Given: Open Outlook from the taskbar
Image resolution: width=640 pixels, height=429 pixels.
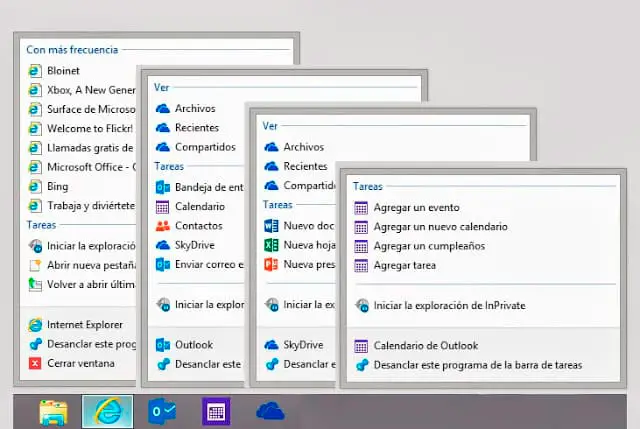Looking at the screenshot, I should [x=162, y=411].
